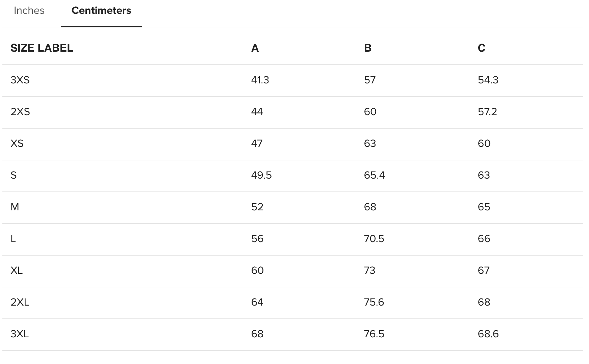
Task: Select the 3XL size row label
Action: 20,334
